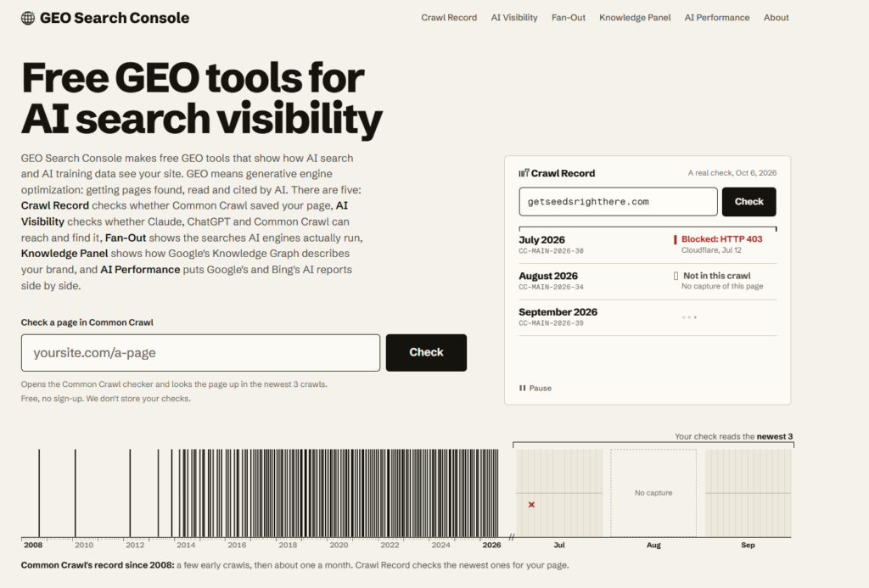
Task: Go to AI Visibility in navigation
Action: tap(514, 18)
